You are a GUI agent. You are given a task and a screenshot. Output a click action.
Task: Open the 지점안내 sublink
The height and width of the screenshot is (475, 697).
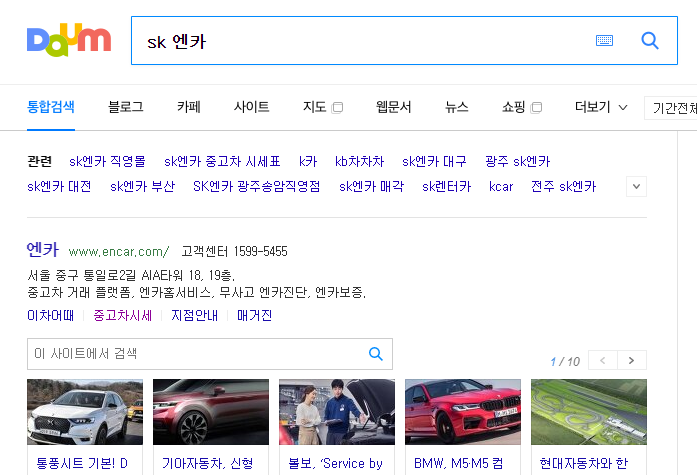195,315
